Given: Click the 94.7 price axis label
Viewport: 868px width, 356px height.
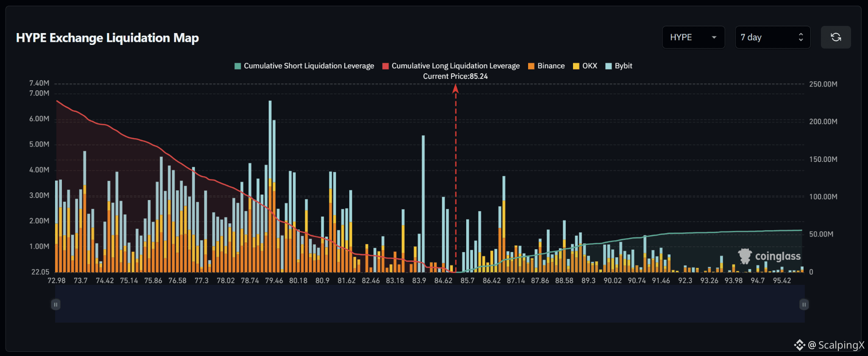Looking at the screenshot, I should 757,281.
